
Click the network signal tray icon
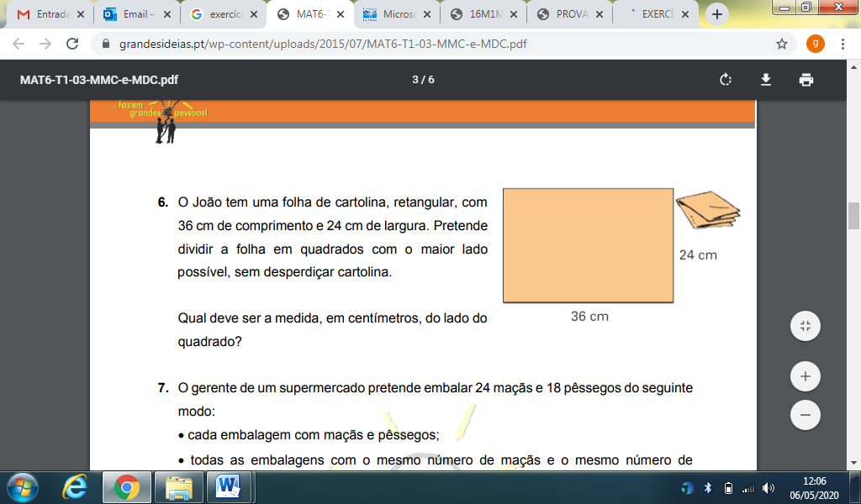[x=747, y=487]
